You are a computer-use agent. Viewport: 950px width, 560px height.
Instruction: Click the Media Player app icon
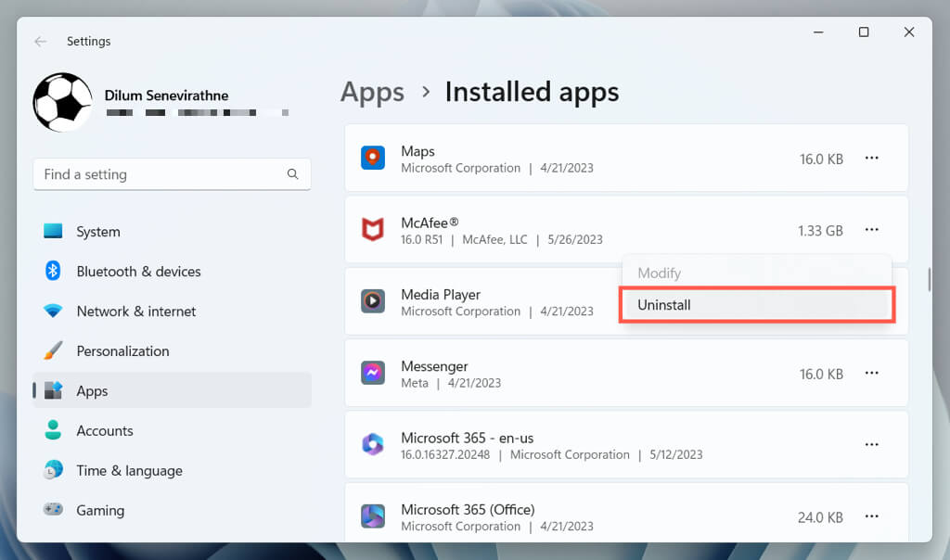[373, 301]
